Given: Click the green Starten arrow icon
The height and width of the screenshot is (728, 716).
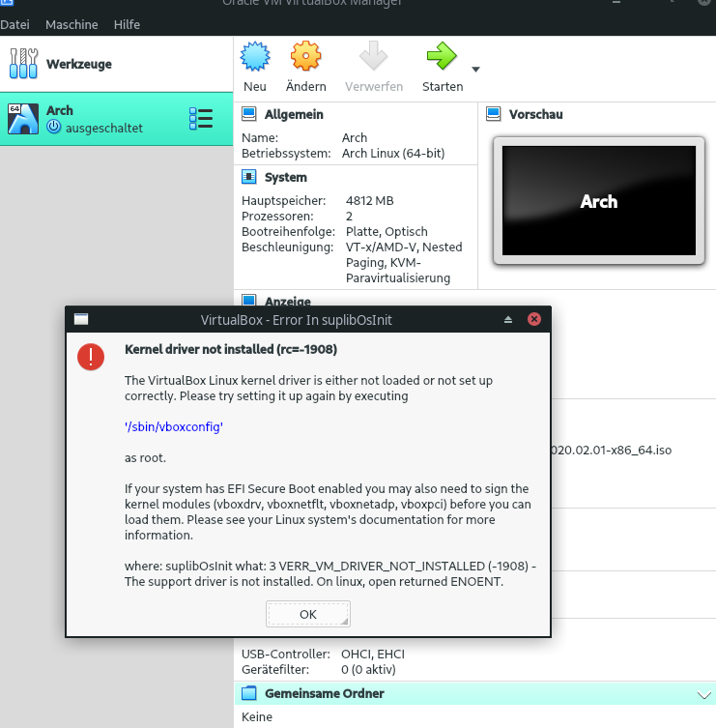Looking at the screenshot, I should tap(442, 58).
